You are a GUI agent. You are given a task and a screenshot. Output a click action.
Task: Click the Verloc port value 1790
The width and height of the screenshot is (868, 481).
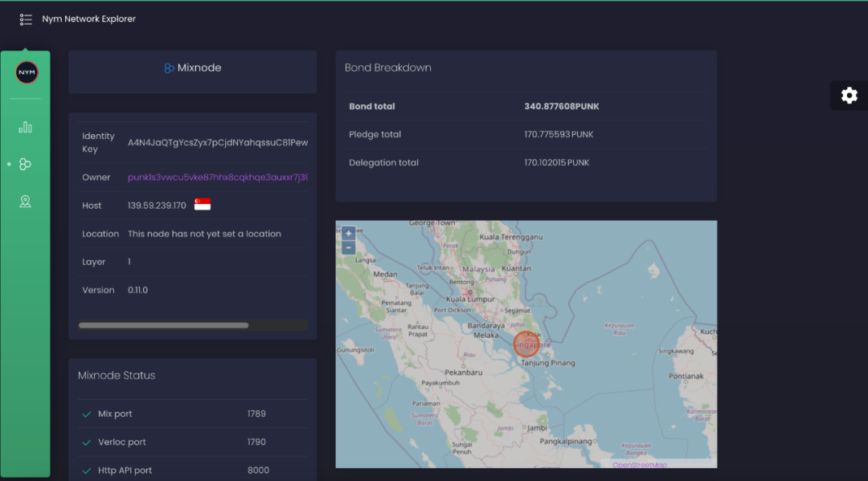click(256, 442)
